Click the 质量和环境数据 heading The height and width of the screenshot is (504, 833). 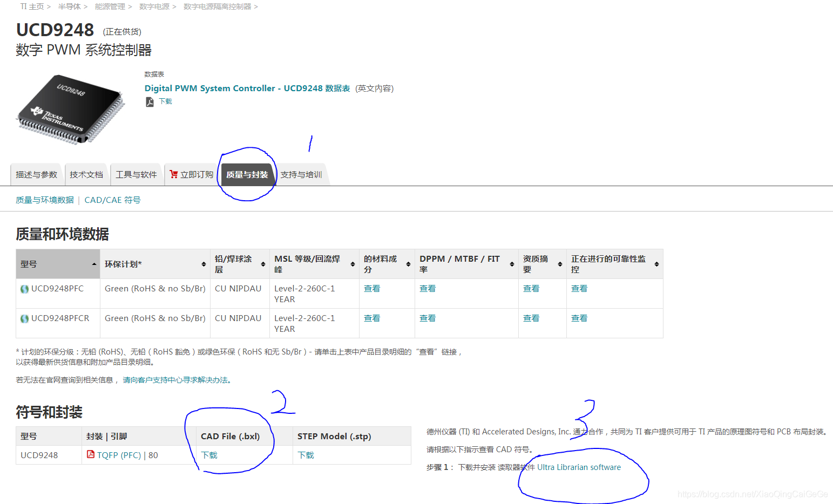(63, 234)
